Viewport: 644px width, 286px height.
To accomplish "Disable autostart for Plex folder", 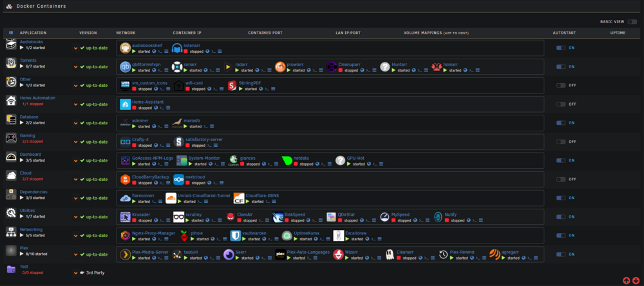I will click(561, 254).
